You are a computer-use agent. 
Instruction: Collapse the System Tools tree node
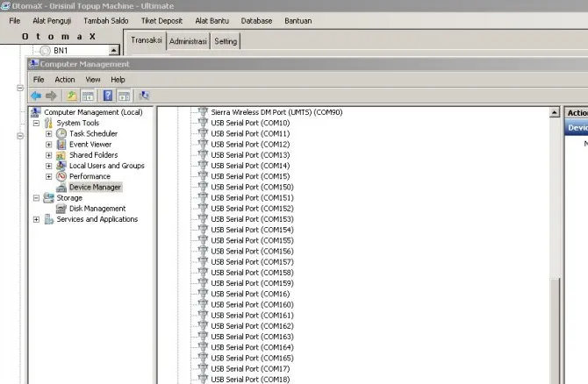36,123
